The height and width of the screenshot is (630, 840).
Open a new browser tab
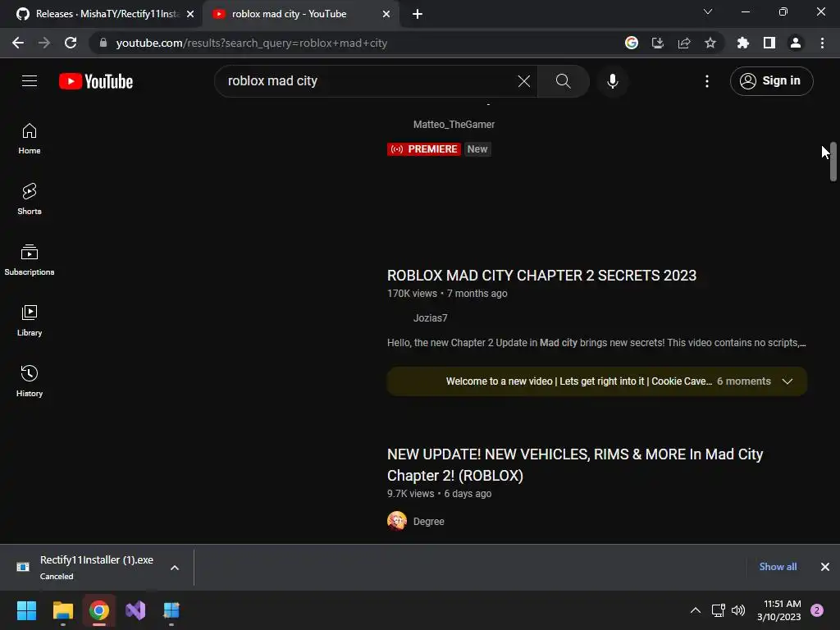418,14
